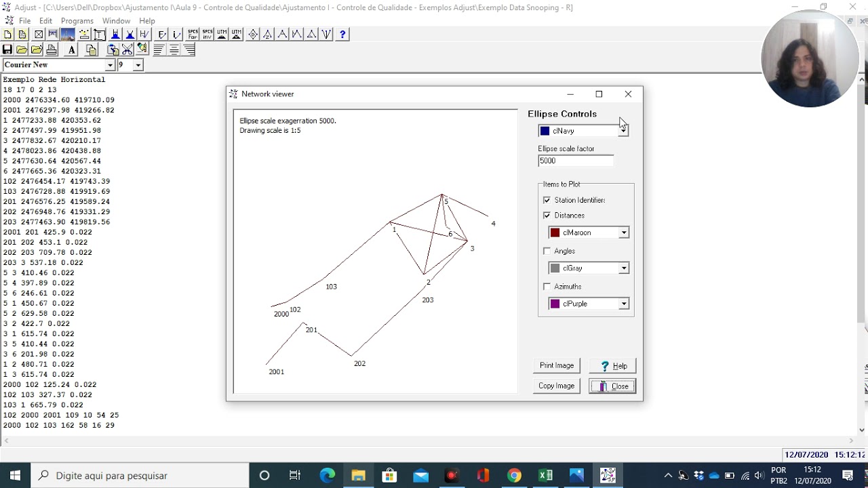Click the Print Image button
The width and height of the screenshot is (868, 488).
tap(556, 365)
